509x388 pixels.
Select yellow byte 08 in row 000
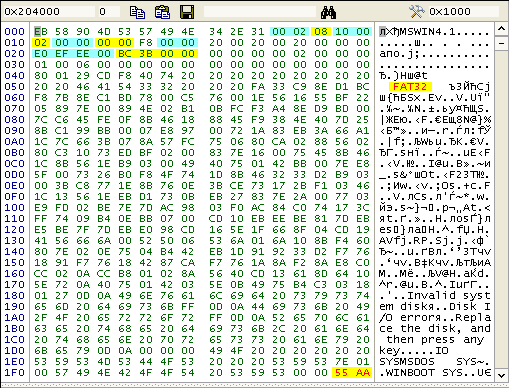point(321,32)
